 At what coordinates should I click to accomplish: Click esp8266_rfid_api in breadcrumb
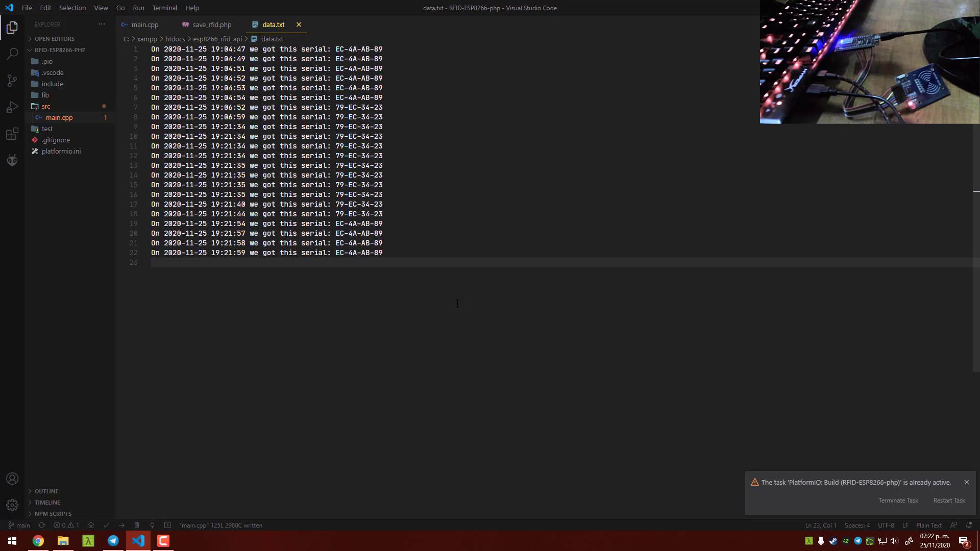(217, 39)
